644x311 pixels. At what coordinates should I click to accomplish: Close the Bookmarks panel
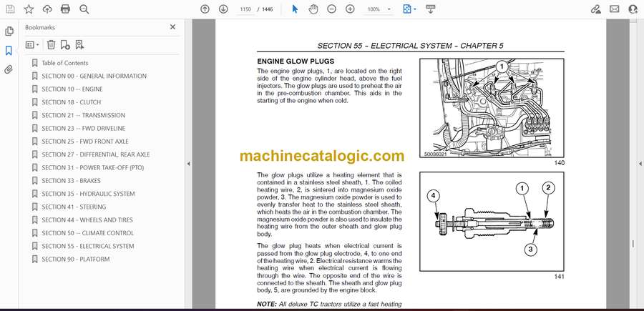[x=172, y=27]
